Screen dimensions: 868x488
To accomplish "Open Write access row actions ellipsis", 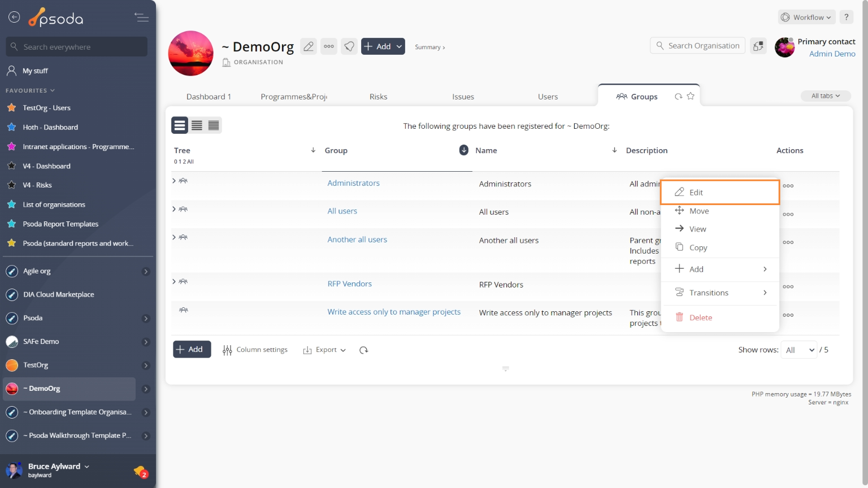I will 788,315.
